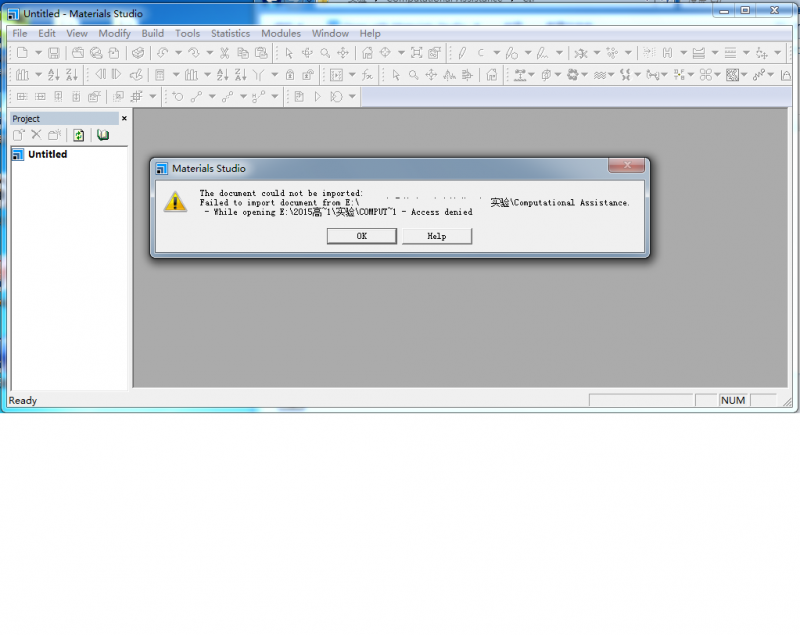This screenshot has height=635, width=800.
Task: Click the step-backward frame icon
Action: 101,75
